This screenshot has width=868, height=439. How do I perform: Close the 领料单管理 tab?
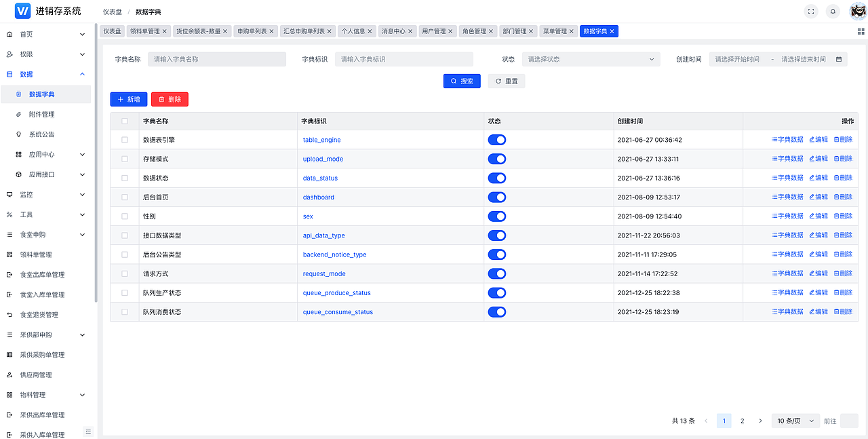coord(164,31)
